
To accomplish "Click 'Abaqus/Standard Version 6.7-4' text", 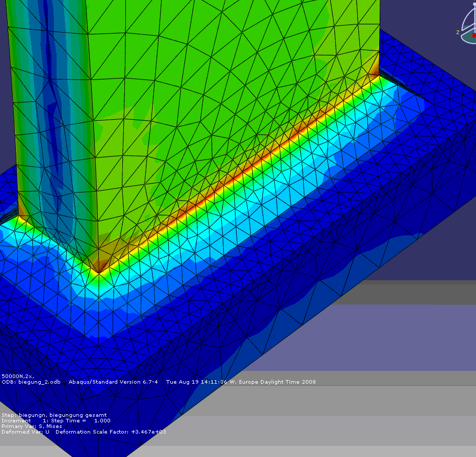I will tap(113, 382).
